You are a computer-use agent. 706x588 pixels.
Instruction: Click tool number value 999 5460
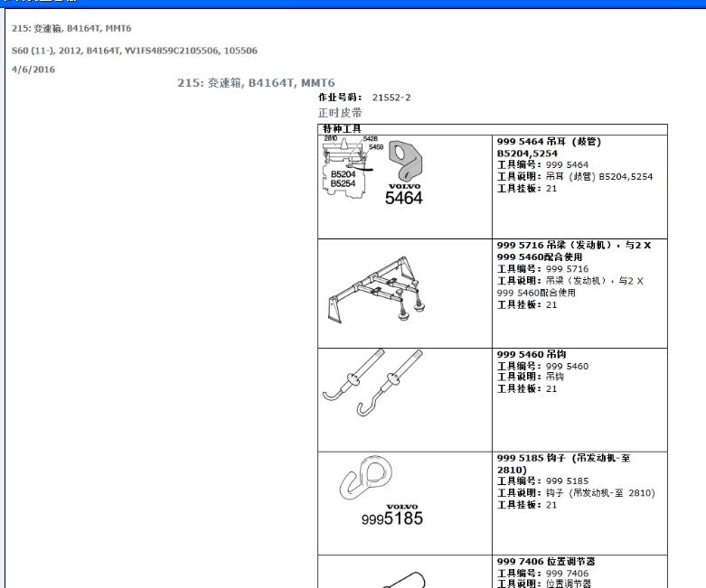(x=568, y=367)
